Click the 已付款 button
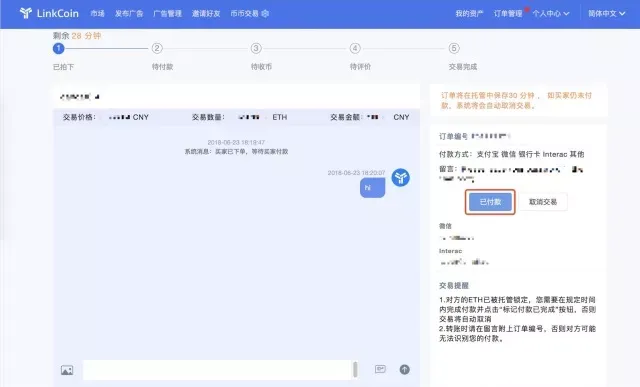The height and width of the screenshot is (387, 640). 490,202
